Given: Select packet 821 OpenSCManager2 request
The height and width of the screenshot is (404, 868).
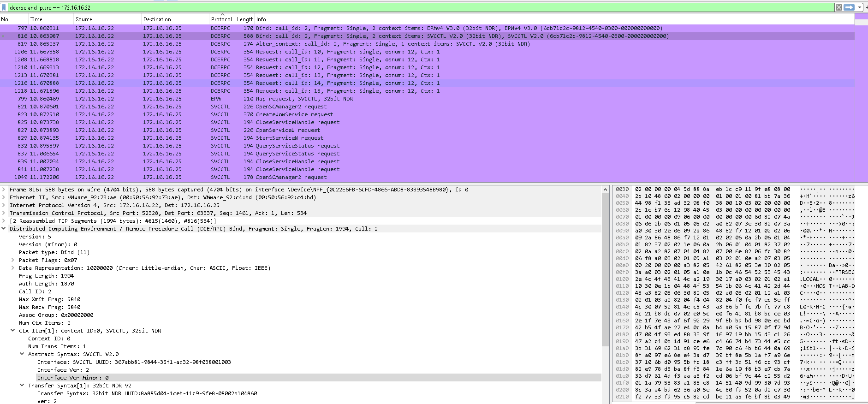Looking at the screenshot, I should 427,107.
